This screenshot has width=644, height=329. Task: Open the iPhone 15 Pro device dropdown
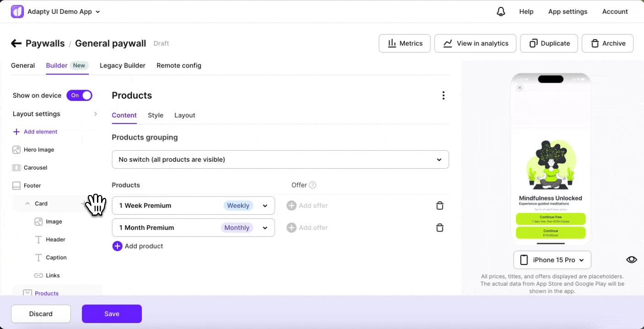pos(552,260)
